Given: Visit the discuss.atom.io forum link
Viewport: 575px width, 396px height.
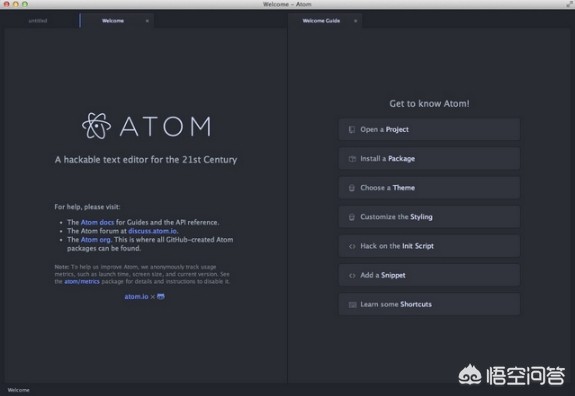Looking at the screenshot, I should click(153, 231).
